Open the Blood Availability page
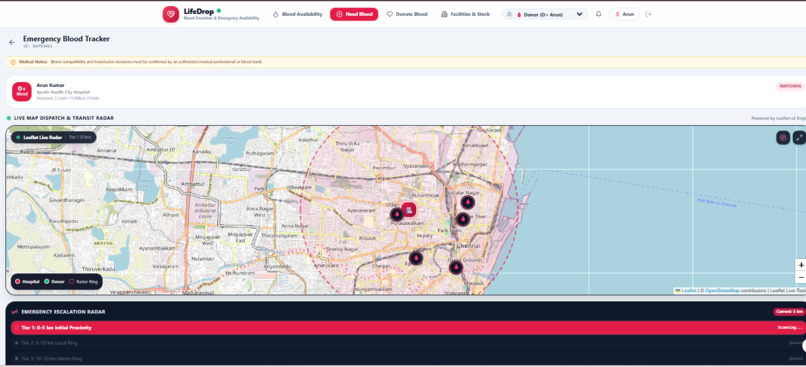The image size is (806, 367). (297, 14)
